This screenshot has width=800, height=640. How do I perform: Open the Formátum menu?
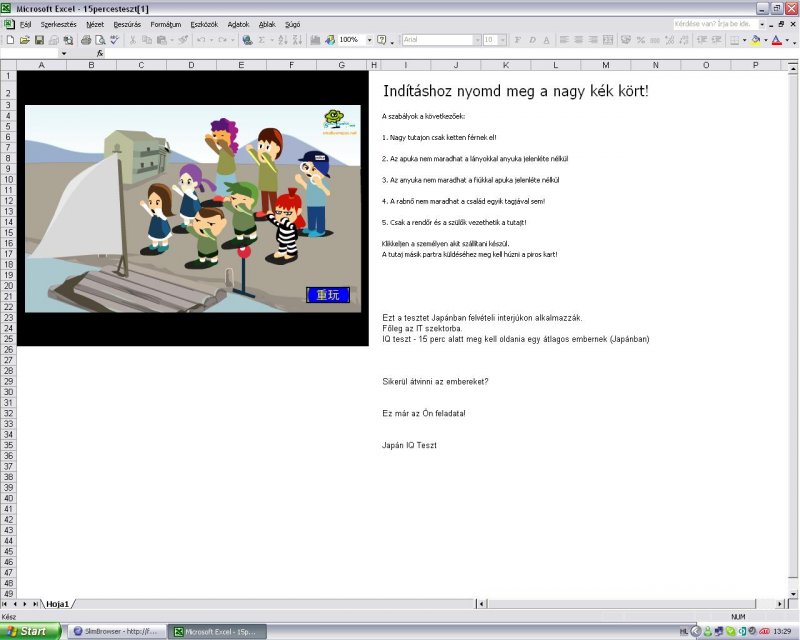pos(165,24)
